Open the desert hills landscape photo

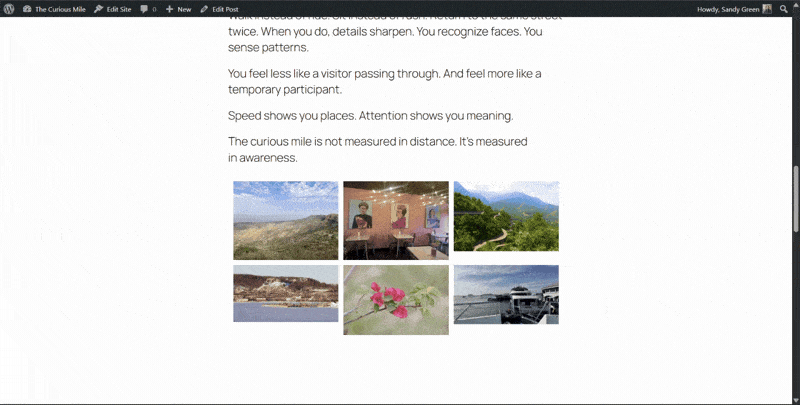285,220
